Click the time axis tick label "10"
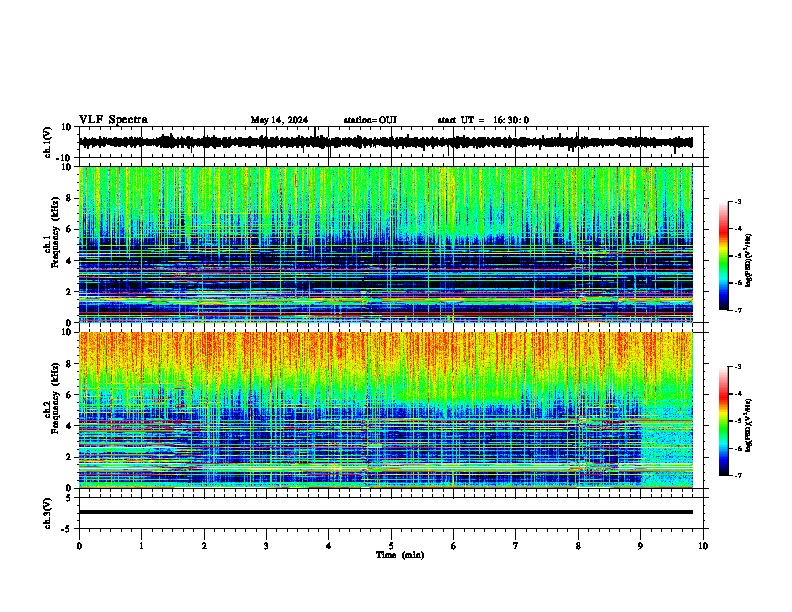Screen dimensions: 792x612 click(703, 546)
